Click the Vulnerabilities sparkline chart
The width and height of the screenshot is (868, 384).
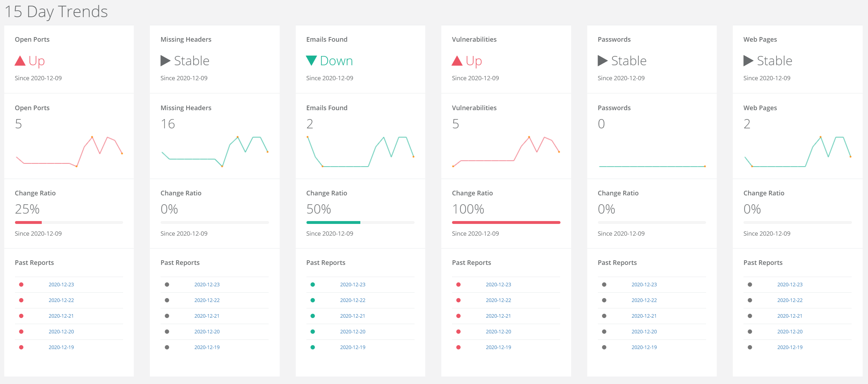coord(506,152)
